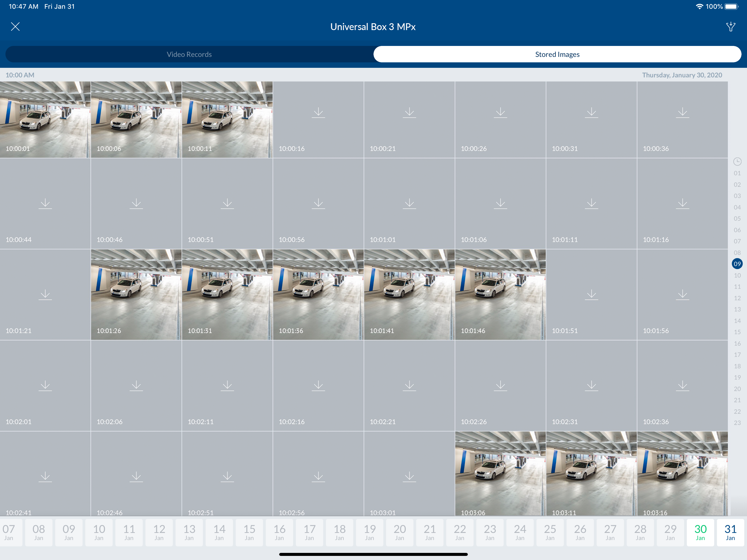The image size is (747, 560).
Task: Open the 10:03:16 thumbnail
Action: click(x=682, y=474)
